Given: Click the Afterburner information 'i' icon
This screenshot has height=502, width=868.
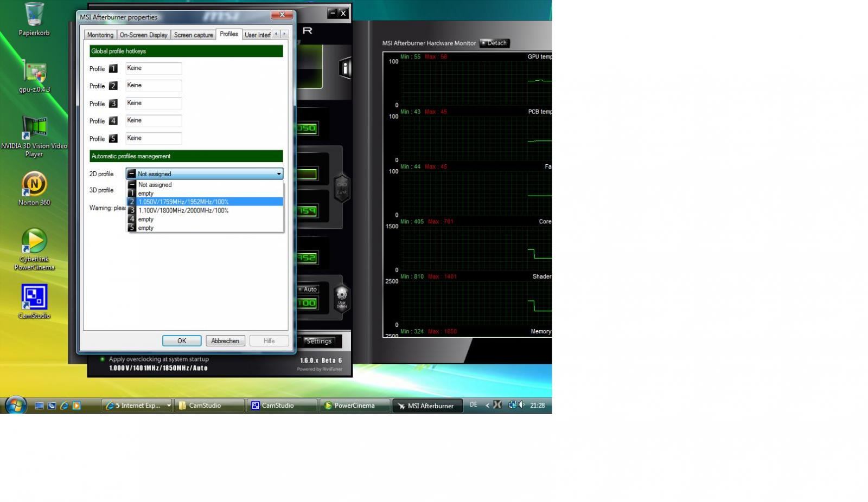Looking at the screenshot, I should pyautogui.click(x=345, y=68).
